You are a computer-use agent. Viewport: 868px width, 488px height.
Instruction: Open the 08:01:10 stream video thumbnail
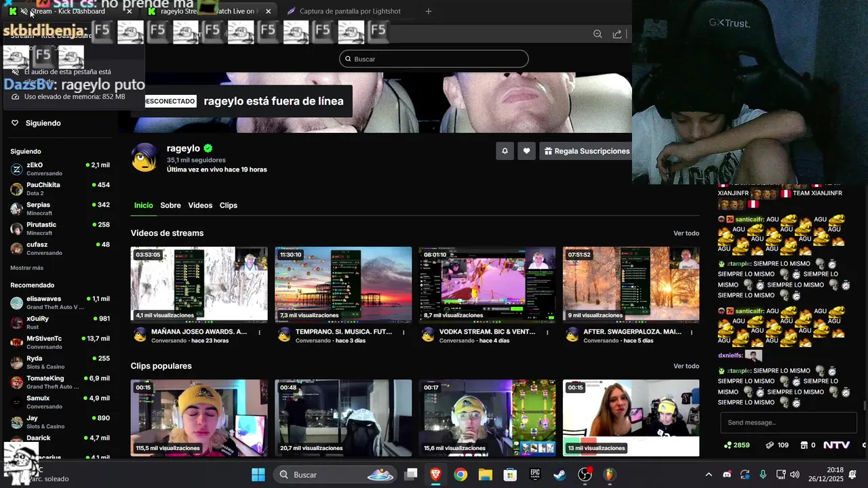click(487, 285)
